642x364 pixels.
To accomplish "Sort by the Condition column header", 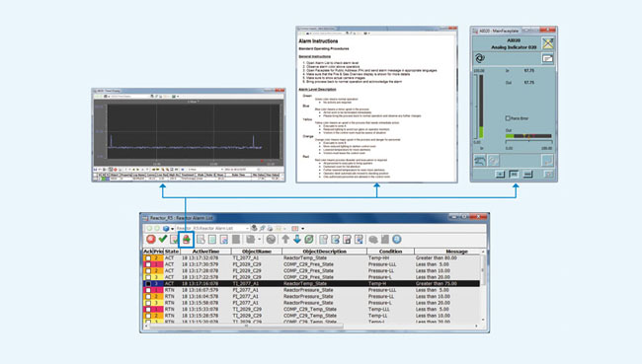I will point(390,252).
